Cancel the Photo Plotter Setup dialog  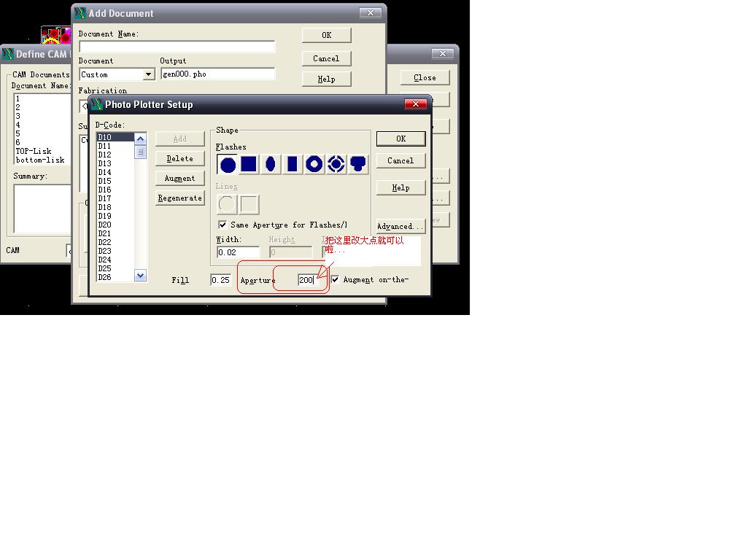[x=400, y=160]
